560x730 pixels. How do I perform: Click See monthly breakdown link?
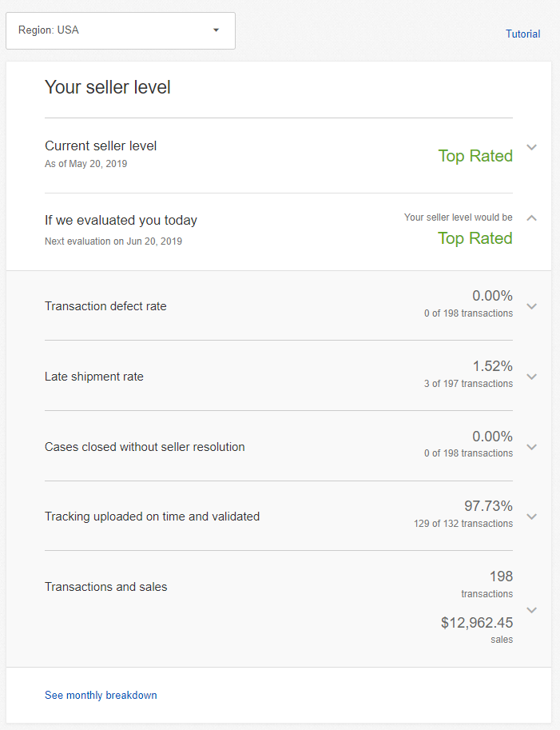pos(101,696)
